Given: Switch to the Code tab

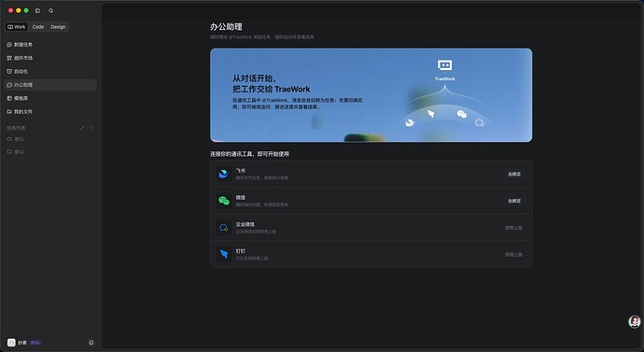Looking at the screenshot, I should (x=38, y=27).
